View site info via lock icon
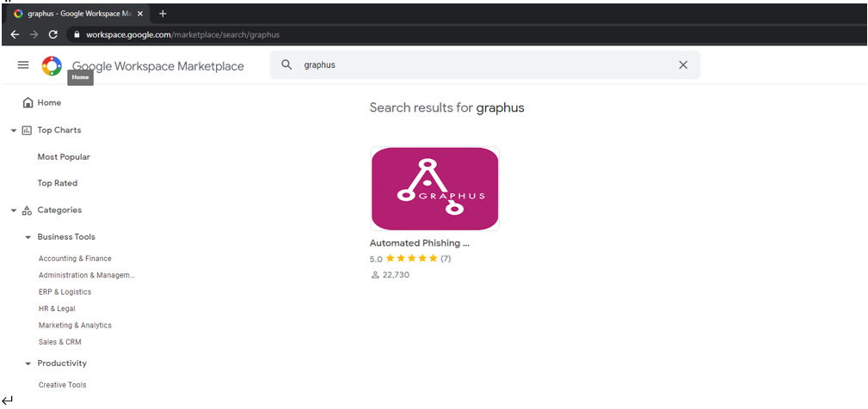The height and width of the screenshot is (409, 868). (77, 35)
